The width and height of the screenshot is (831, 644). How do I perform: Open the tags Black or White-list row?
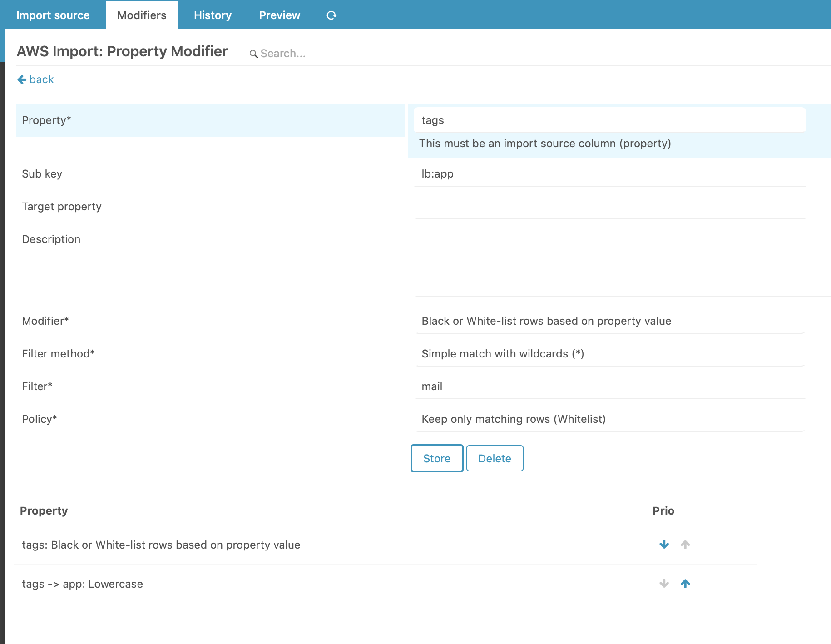click(161, 545)
